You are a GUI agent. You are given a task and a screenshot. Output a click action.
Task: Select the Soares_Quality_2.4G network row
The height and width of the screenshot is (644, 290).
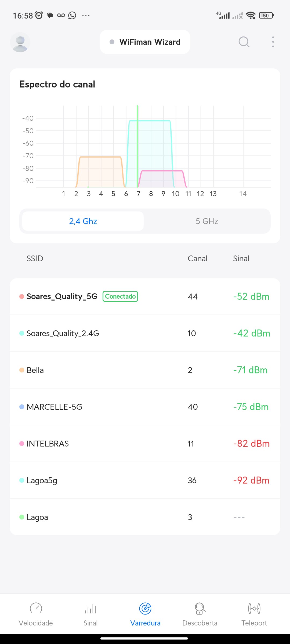coord(63,333)
